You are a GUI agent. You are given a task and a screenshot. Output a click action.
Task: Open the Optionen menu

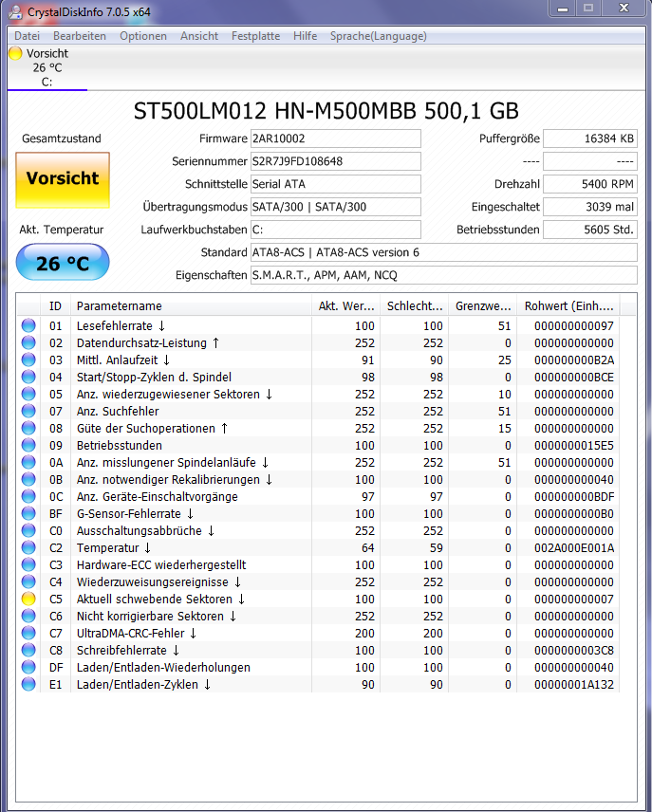[143, 36]
